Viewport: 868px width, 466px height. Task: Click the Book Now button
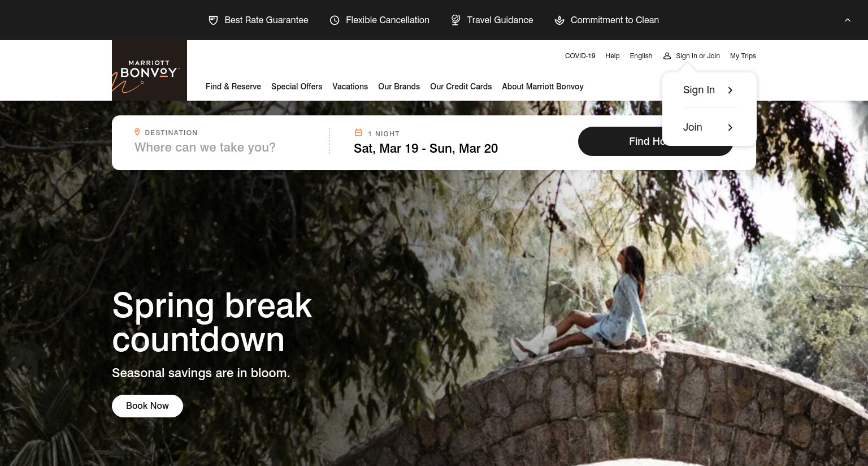(147, 406)
